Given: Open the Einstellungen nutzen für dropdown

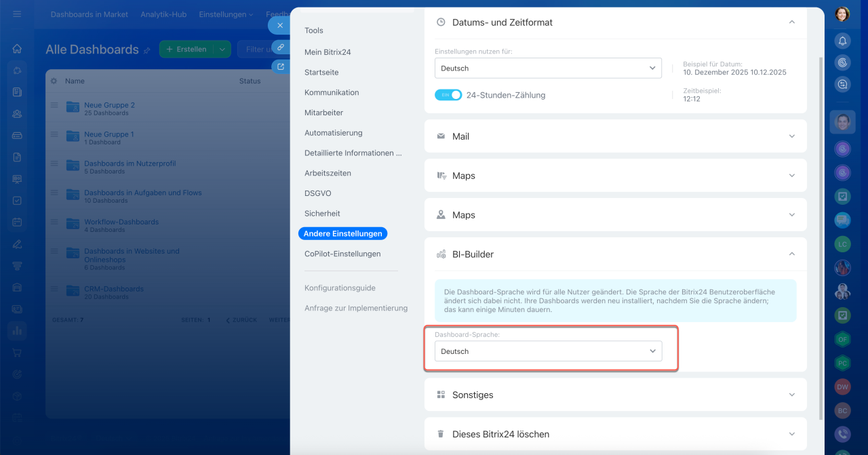Looking at the screenshot, I should pos(548,68).
